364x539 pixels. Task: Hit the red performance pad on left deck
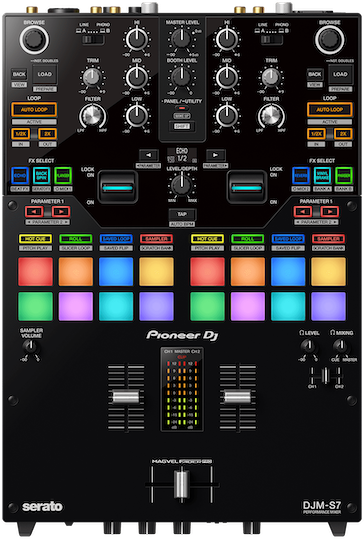(35, 272)
